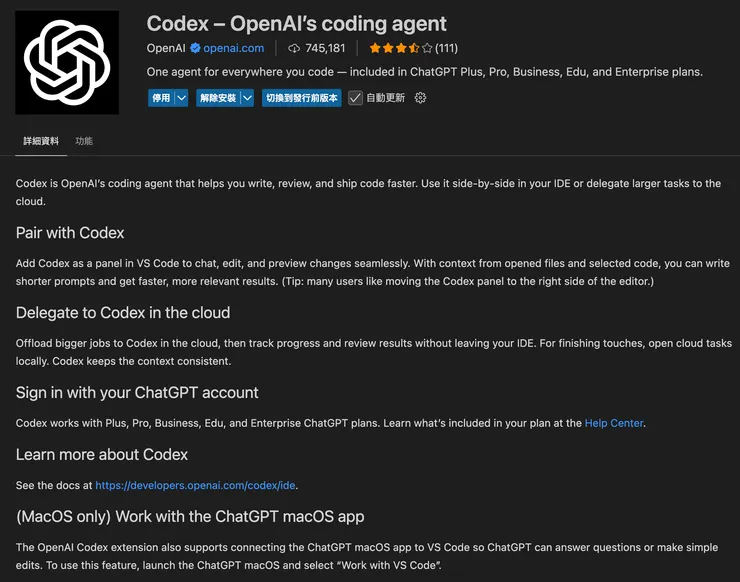The width and height of the screenshot is (740, 582).
Task: Click the Delegate to Codex in the cloud heading
Action: [123, 312]
